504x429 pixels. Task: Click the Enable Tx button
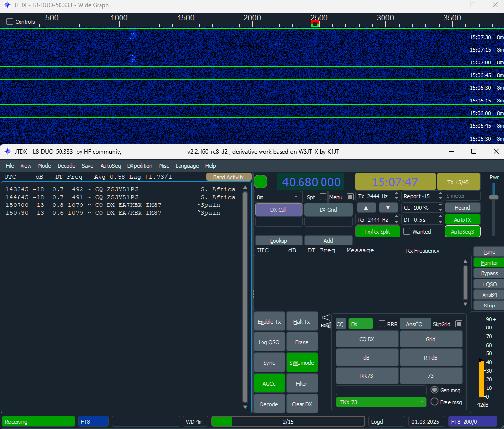(x=269, y=322)
